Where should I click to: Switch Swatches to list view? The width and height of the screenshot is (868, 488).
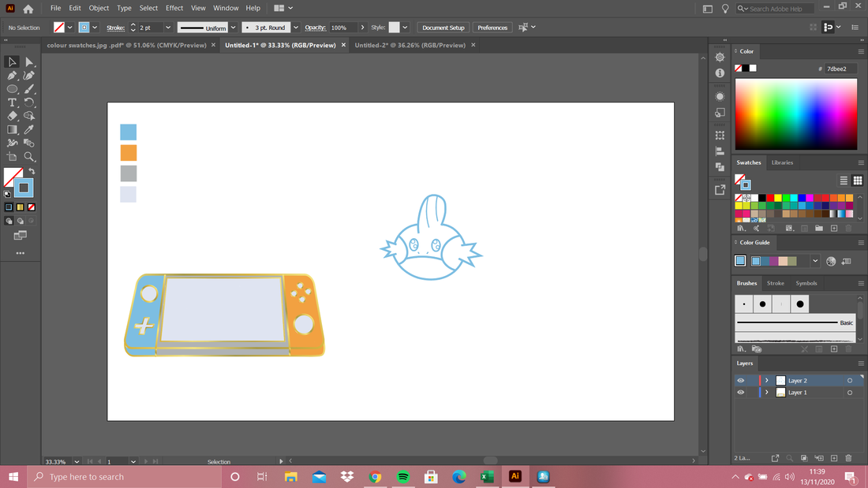click(844, 181)
